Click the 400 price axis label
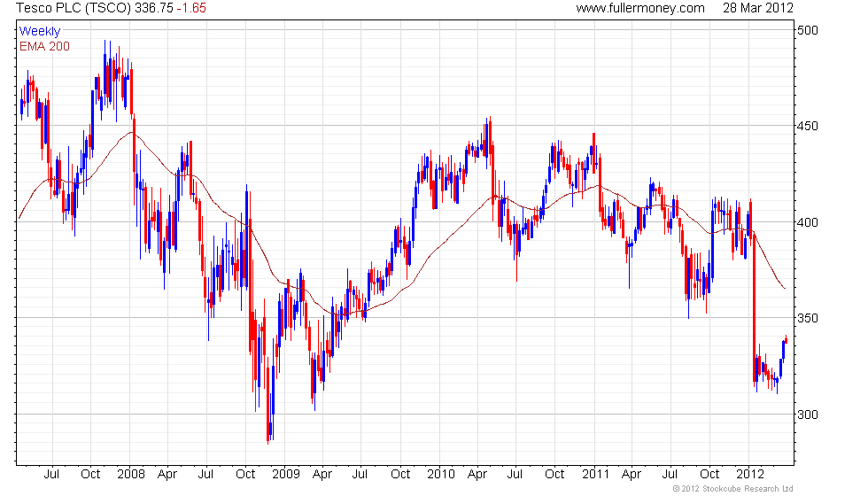This screenshot has width=868, height=496. point(808,222)
